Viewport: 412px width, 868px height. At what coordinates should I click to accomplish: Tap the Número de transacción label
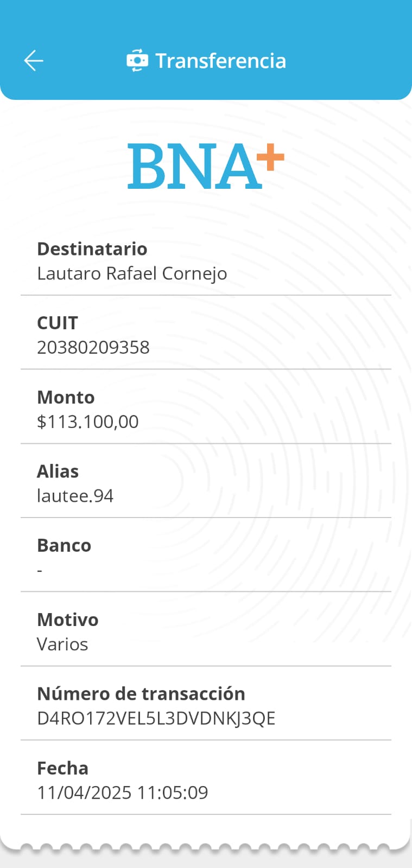tap(141, 694)
